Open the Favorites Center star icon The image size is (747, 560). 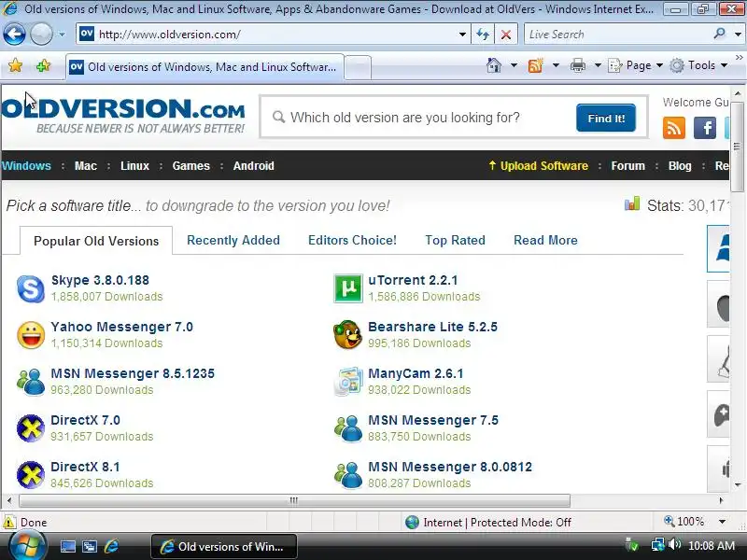pos(15,65)
